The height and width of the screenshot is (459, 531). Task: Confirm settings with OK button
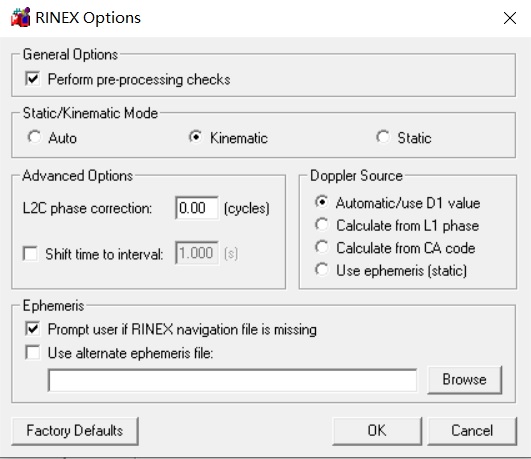coord(377,431)
